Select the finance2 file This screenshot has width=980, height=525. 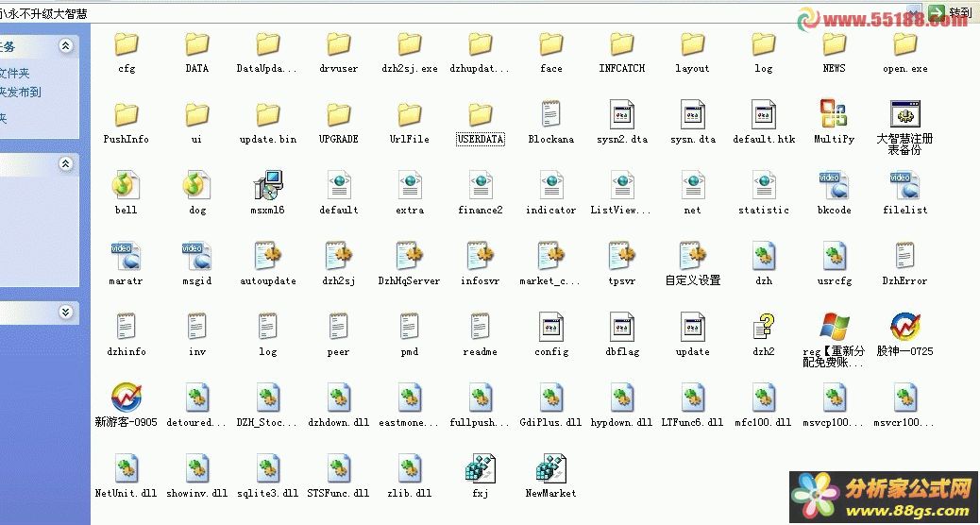480,195
